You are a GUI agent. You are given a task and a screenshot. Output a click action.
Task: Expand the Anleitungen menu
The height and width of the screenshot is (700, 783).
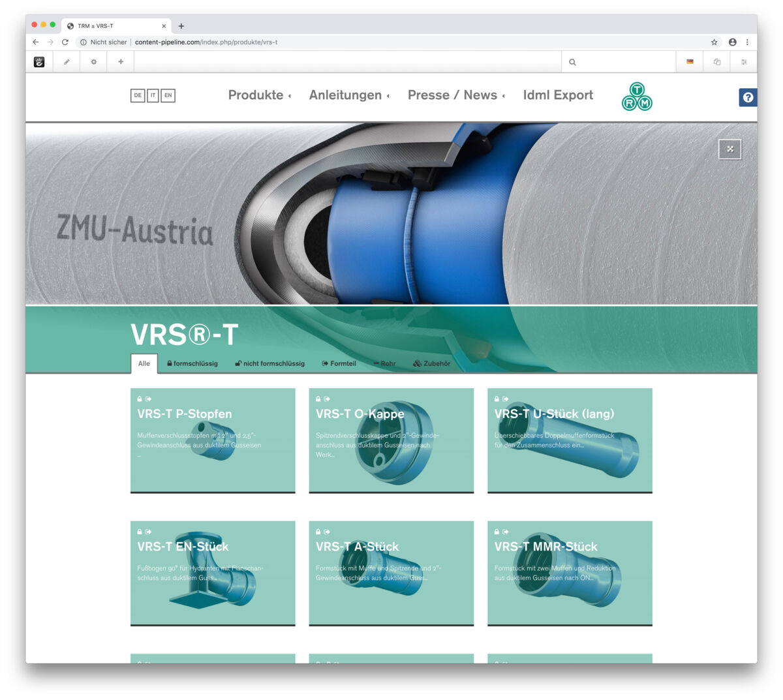[x=349, y=95]
